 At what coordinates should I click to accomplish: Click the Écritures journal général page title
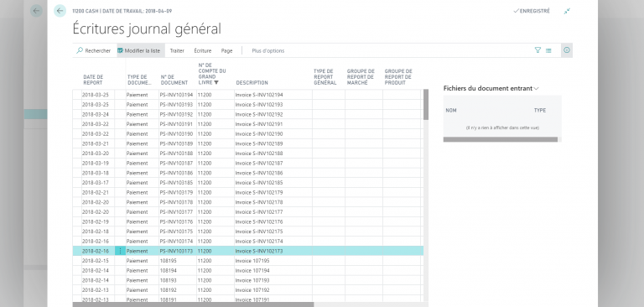(x=147, y=29)
